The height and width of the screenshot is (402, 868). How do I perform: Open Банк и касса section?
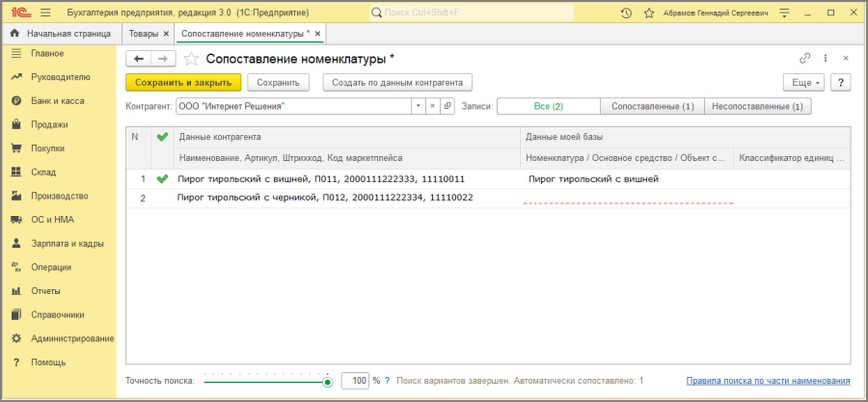click(x=58, y=101)
